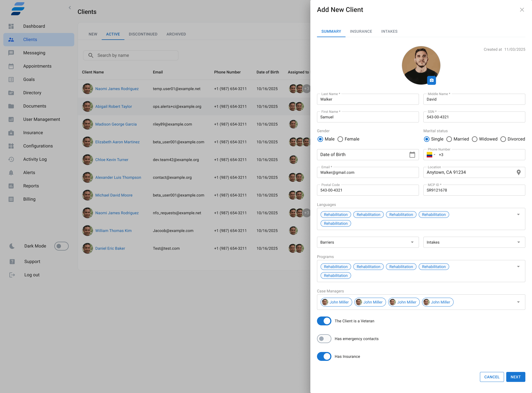This screenshot has height=393, width=532.
Task: Disable The Client is a Veteran toggle
Action: (324, 321)
